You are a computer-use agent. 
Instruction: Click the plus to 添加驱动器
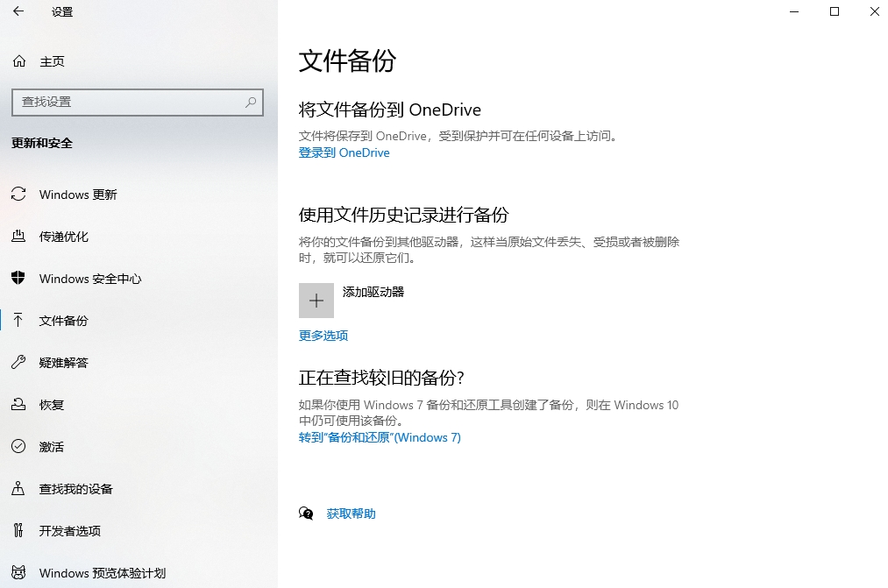pyautogui.click(x=316, y=300)
